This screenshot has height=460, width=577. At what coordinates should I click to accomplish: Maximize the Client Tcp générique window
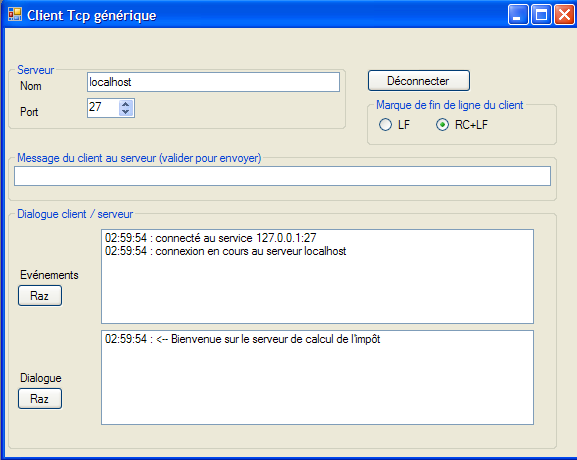point(541,15)
